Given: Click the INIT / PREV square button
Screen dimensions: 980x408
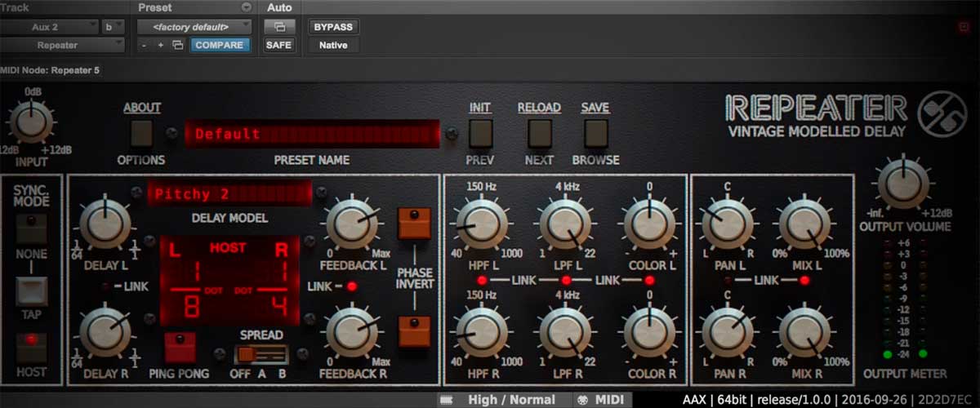Looking at the screenshot, I should pyautogui.click(x=480, y=133).
